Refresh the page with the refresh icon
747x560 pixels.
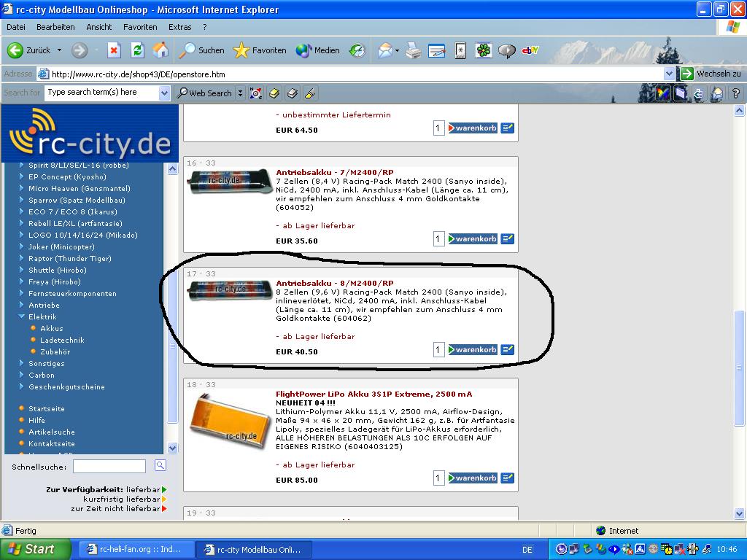coord(138,50)
